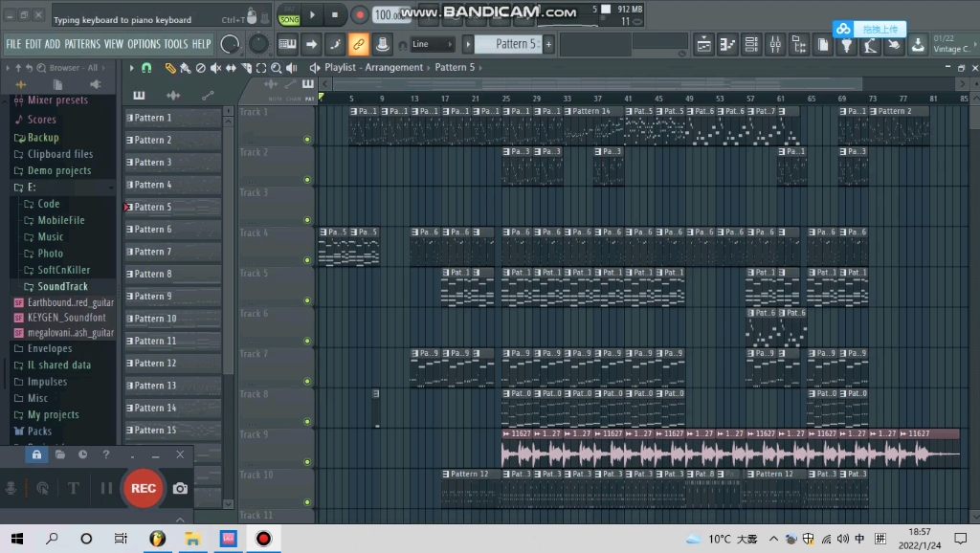Image resolution: width=980 pixels, height=553 pixels.
Task: Click the record button in transport
Action: tap(360, 14)
